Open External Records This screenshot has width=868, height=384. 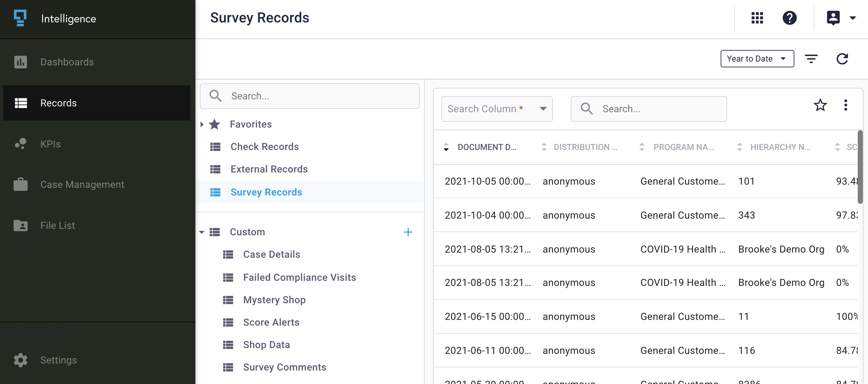269,169
